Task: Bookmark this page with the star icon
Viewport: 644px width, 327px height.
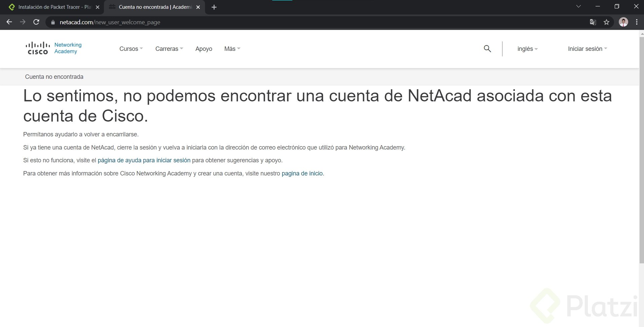Action: coord(606,22)
